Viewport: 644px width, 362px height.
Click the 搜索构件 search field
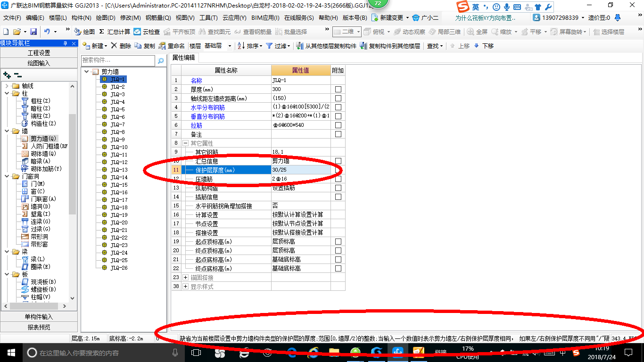pyautogui.click(x=118, y=61)
